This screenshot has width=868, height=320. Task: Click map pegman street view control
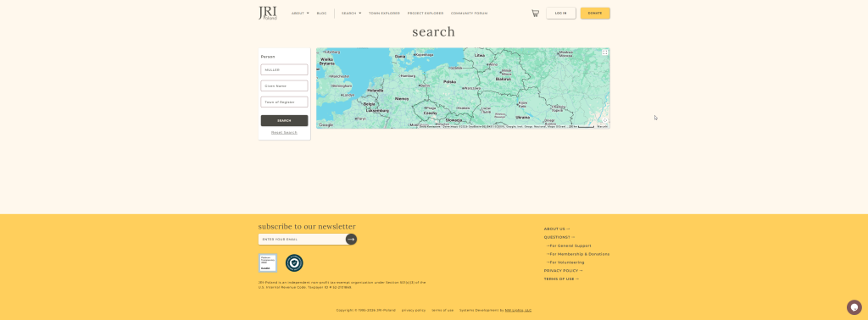(x=605, y=120)
